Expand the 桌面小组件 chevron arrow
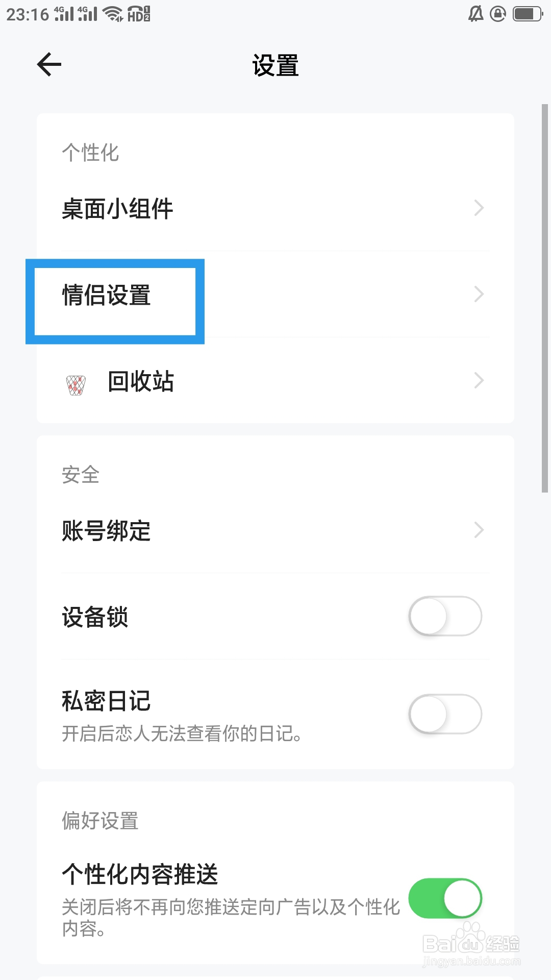551x980 pixels. [x=479, y=208]
